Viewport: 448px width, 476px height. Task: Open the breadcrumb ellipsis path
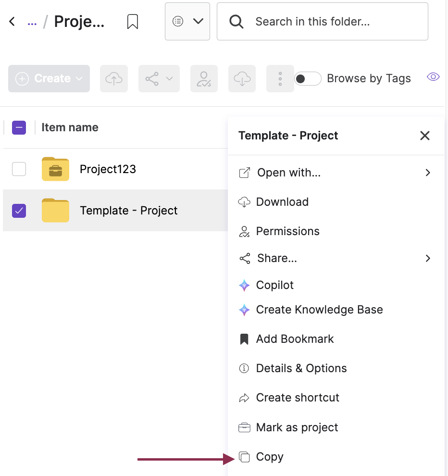tap(32, 23)
